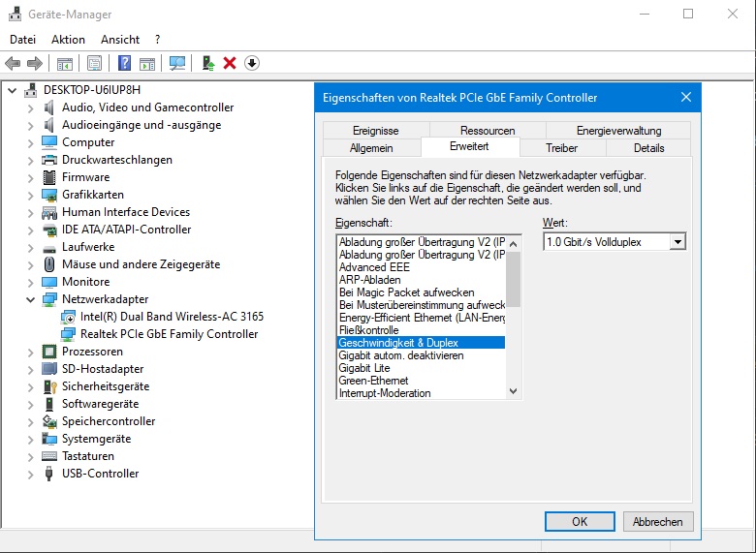Click the Abbrechen button

tap(658, 522)
